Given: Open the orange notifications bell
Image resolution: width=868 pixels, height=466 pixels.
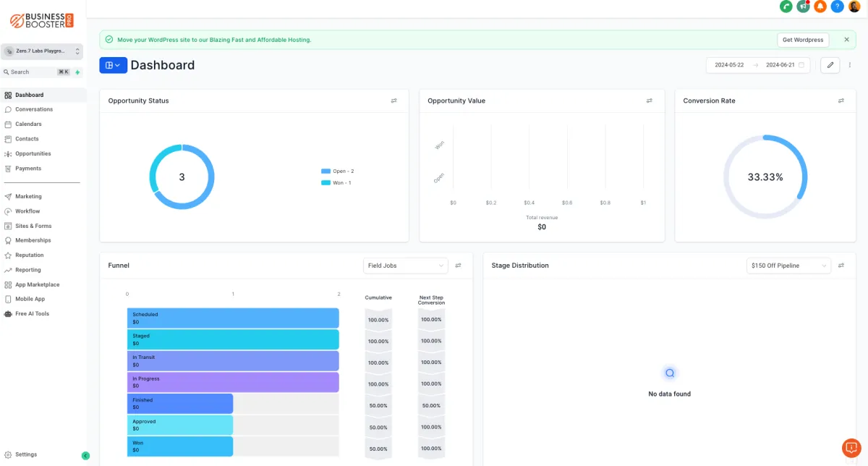Looking at the screenshot, I should (820, 7).
